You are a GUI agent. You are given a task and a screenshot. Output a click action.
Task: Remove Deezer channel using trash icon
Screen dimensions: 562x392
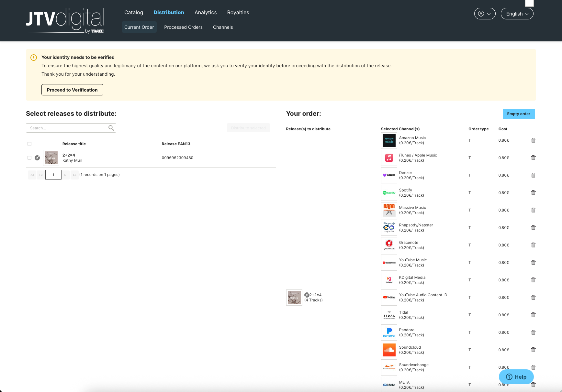[x=533, y=175]
